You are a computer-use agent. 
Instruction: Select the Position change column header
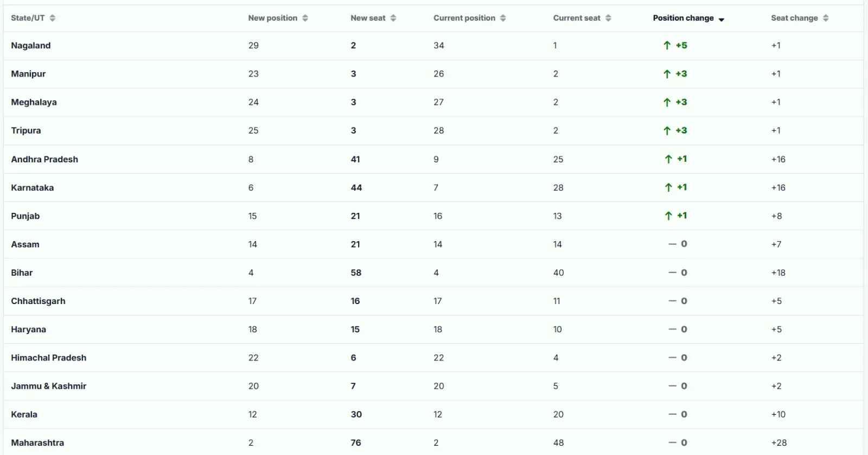[684, 18]
